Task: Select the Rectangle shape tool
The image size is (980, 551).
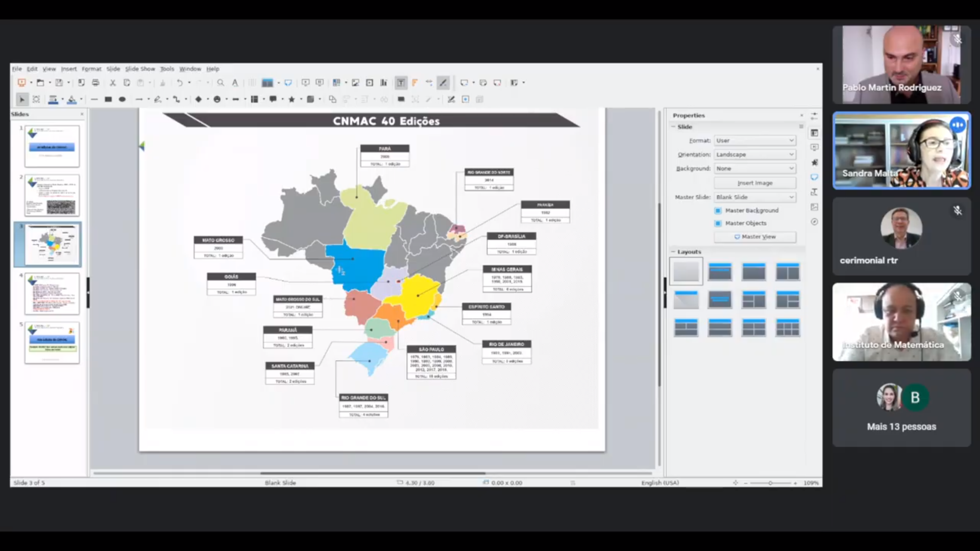Action: 108,99
